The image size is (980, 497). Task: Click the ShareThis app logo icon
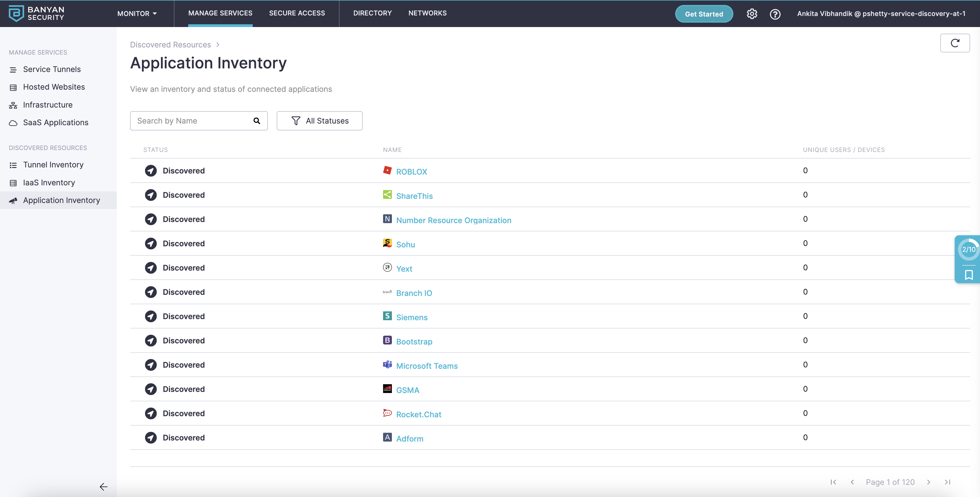click(x=387, y=194)
